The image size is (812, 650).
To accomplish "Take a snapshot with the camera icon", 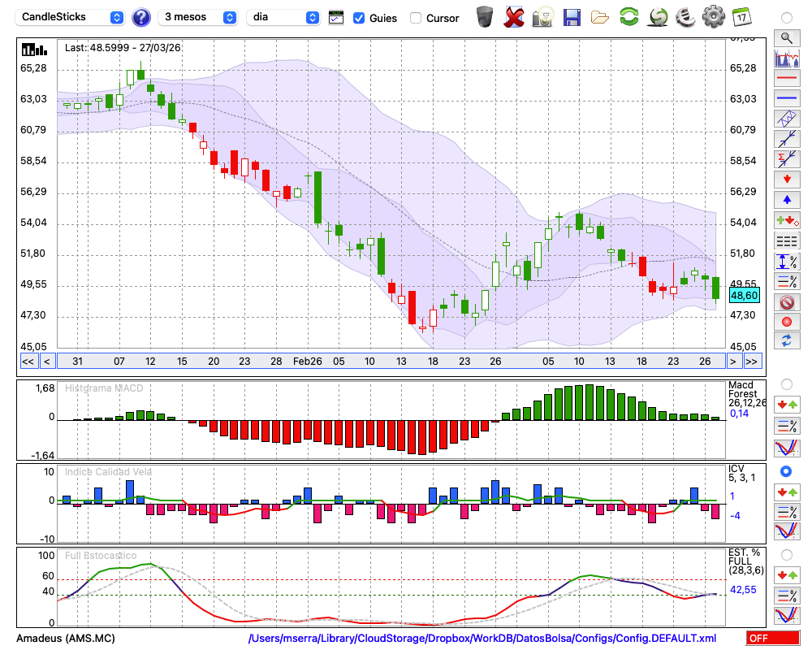I will point(542,16).
